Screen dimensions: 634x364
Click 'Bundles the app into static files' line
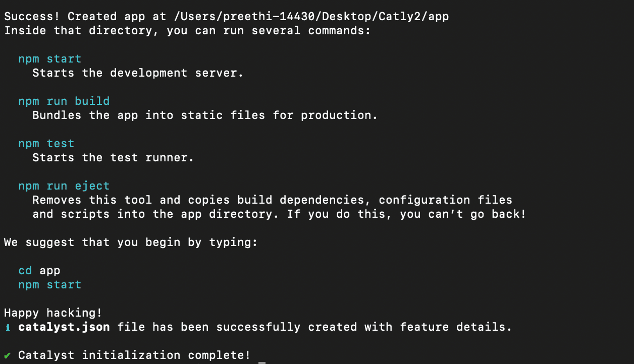click(x=205, y=115)
